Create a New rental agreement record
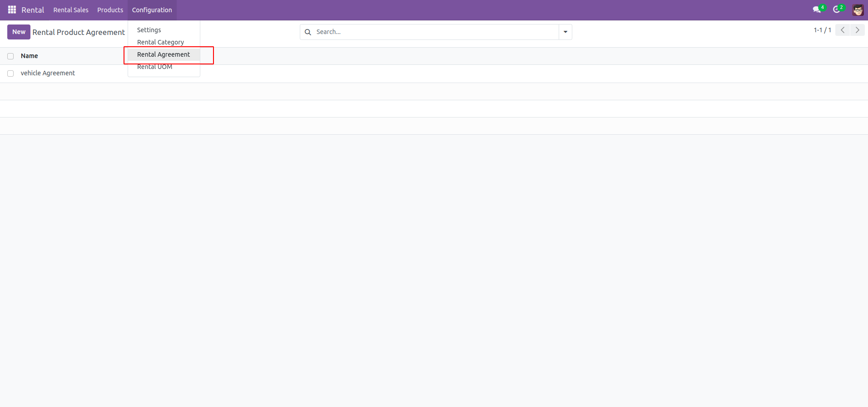 pyautogui.click(x=19, y=32)
